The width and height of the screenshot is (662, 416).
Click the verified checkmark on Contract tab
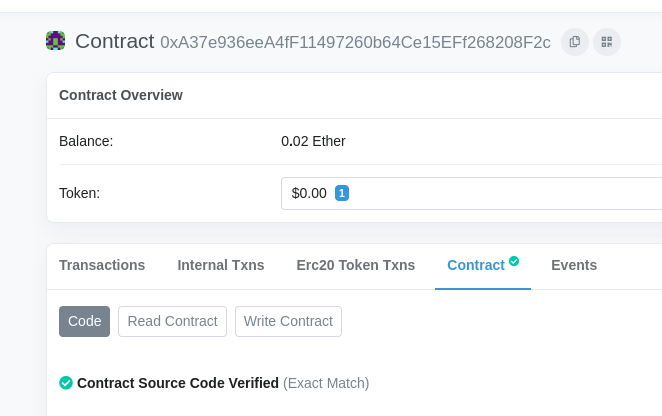pos(514,261)
